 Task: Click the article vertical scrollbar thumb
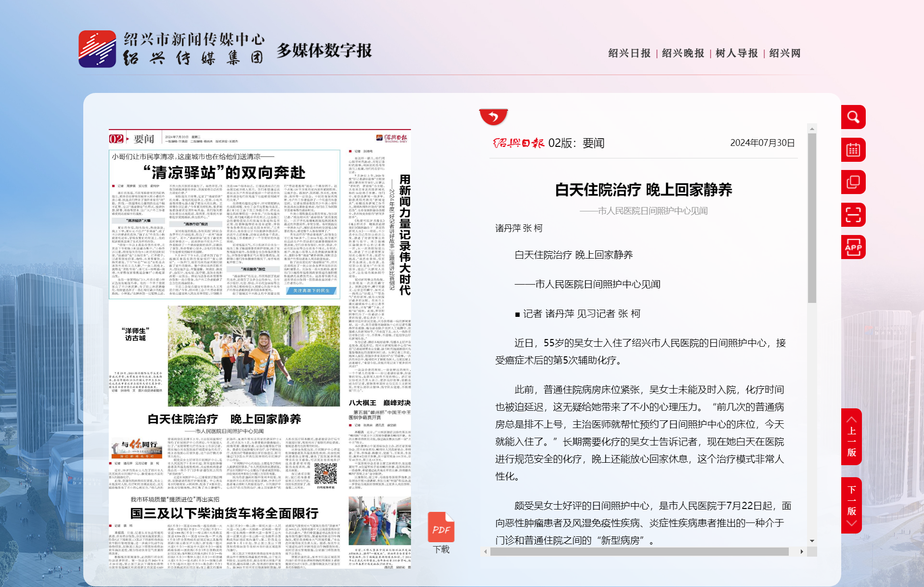pyautogui.click(x=812, y=218)
